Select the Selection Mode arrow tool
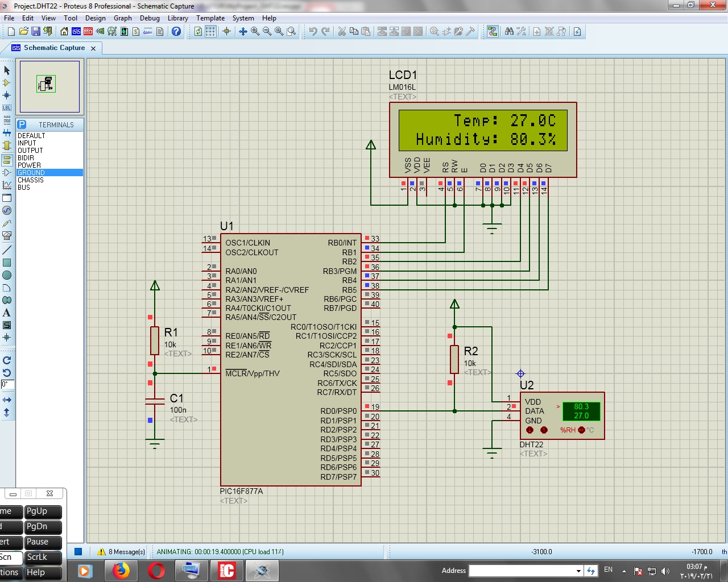728x582 pixels. 7,70
